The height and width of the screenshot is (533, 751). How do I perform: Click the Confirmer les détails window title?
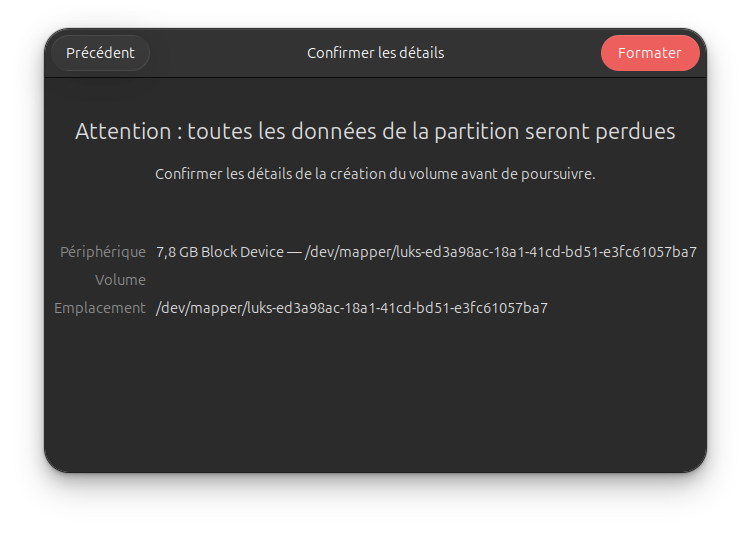click(x=376, y=53)
